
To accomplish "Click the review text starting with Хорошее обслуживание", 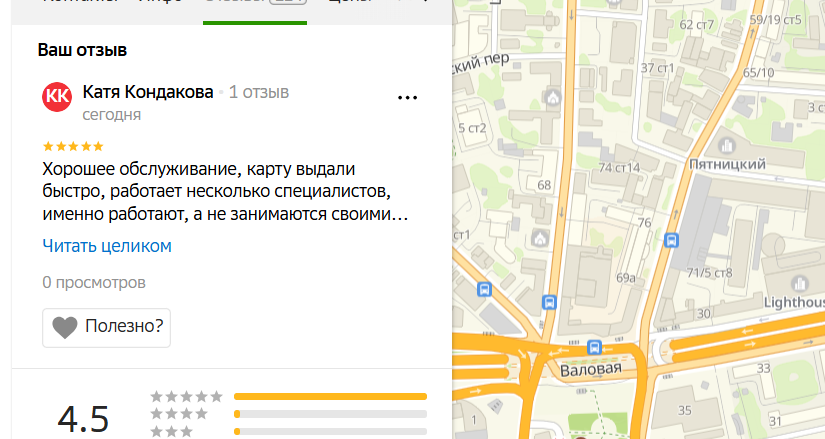I will coord(225,192).
